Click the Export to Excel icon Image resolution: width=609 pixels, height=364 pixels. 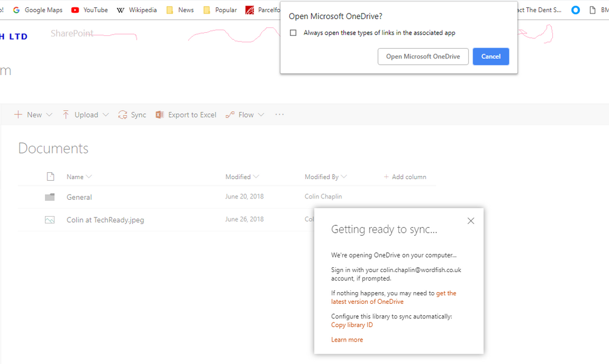159,114
